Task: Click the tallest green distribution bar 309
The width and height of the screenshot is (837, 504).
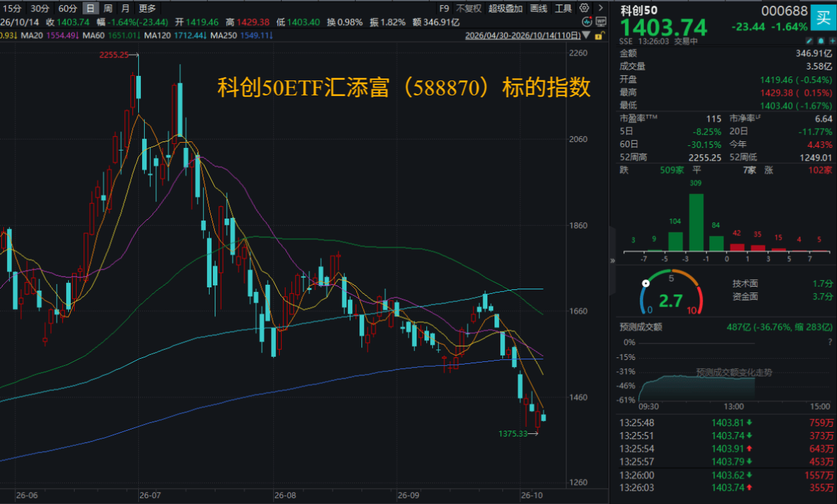Action: (x=696, y=222)
